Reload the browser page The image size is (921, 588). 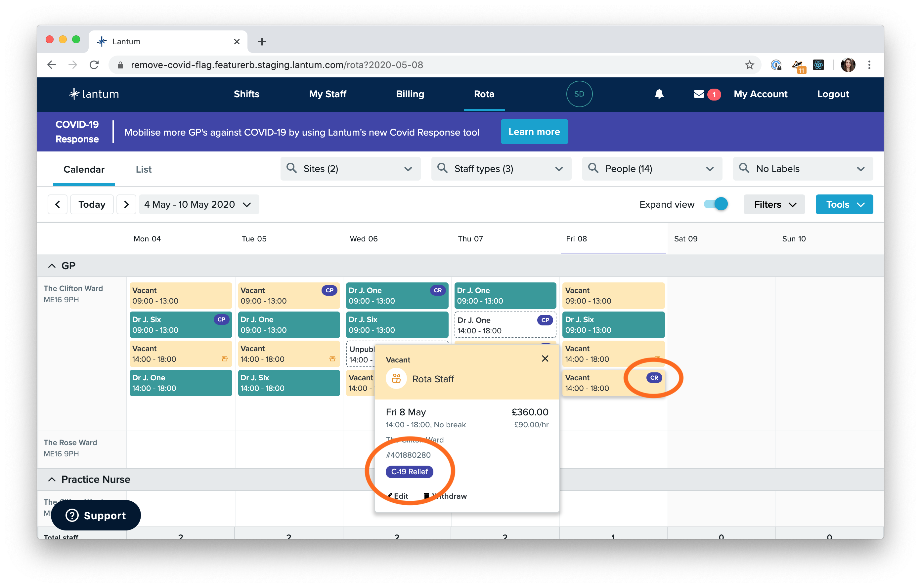(x=94, y=65)
